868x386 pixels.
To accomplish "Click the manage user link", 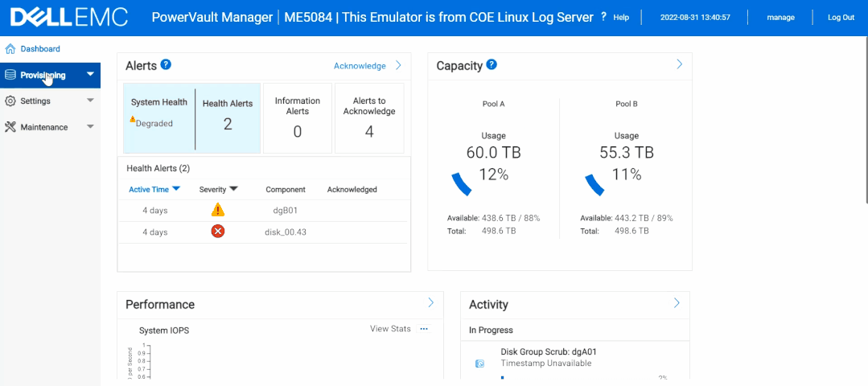I will [x=780, y=17].
